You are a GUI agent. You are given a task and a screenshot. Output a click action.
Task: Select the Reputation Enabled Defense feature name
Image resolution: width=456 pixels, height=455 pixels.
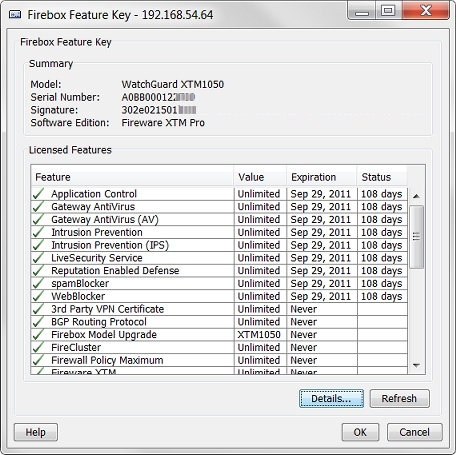(115, 270)
